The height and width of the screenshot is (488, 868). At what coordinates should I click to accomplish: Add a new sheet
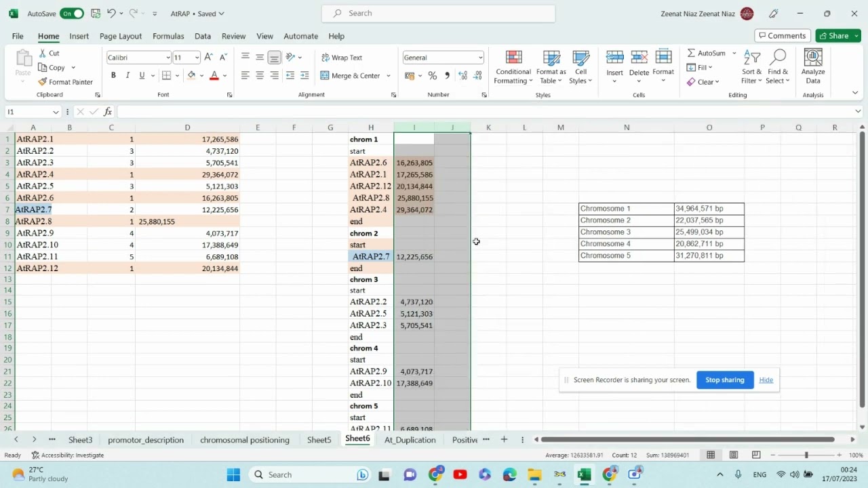coord(504,440)
